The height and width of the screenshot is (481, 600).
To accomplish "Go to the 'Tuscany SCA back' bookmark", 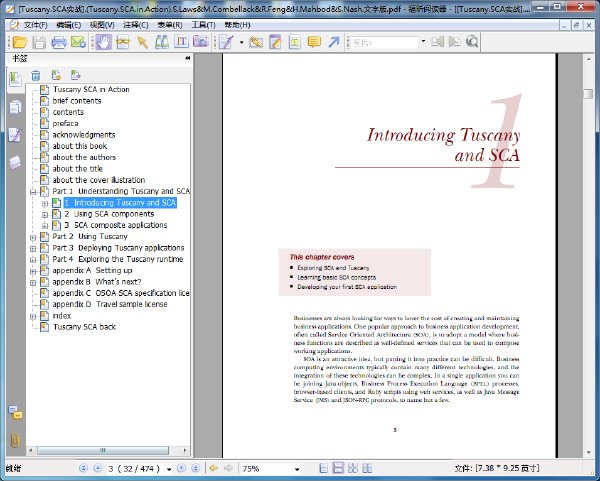I will pos(84,327).
